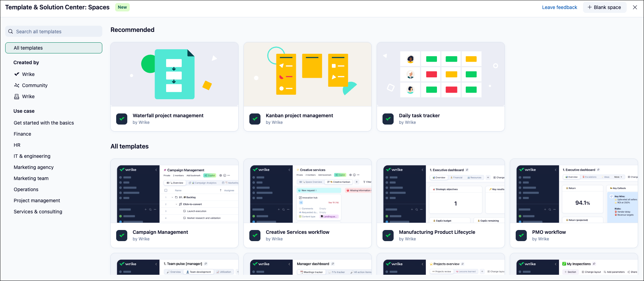644x281 pixels.
Task: Click the "Campaign Management" card title
Action: (x=160, y=232)
